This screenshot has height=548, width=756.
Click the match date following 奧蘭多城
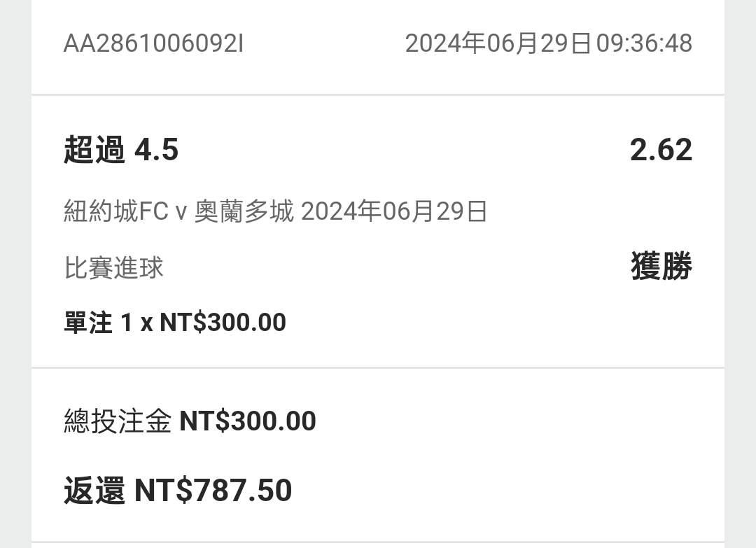[394, 211]
